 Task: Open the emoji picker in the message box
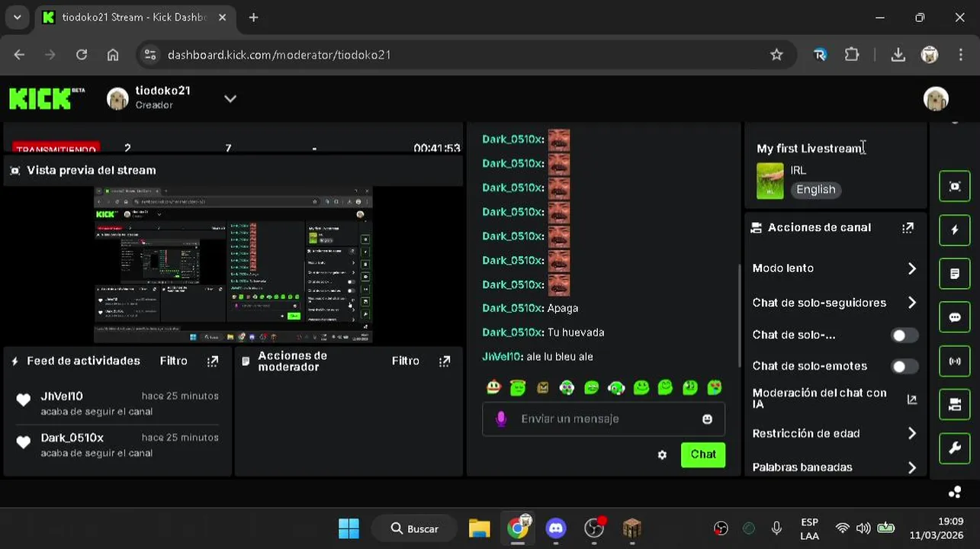click(x=707, y=419)
